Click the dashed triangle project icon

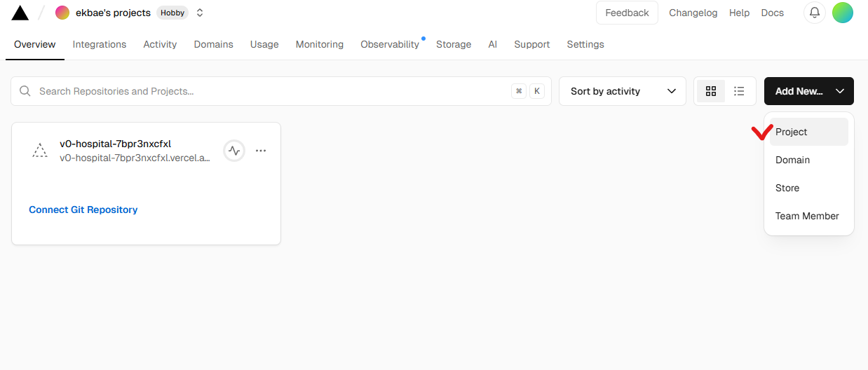pos(40,151)
